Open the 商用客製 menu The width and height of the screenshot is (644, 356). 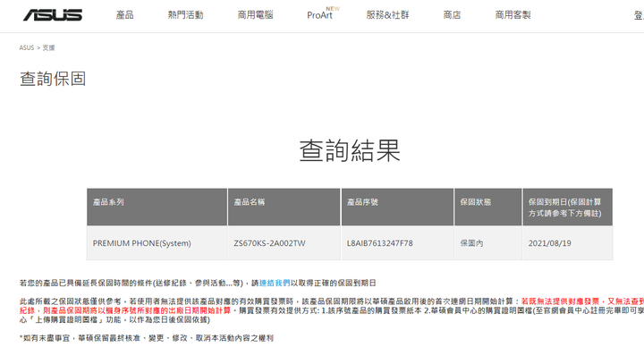513,15
